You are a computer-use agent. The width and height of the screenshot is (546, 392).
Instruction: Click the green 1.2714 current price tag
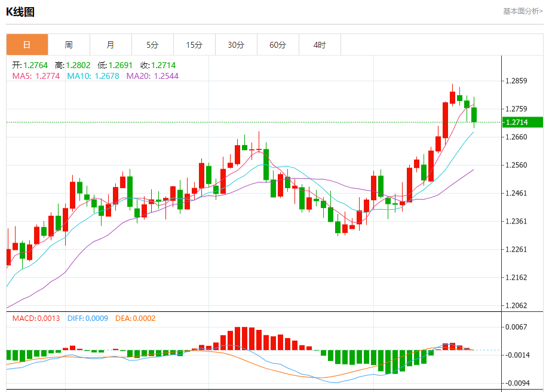522,122
